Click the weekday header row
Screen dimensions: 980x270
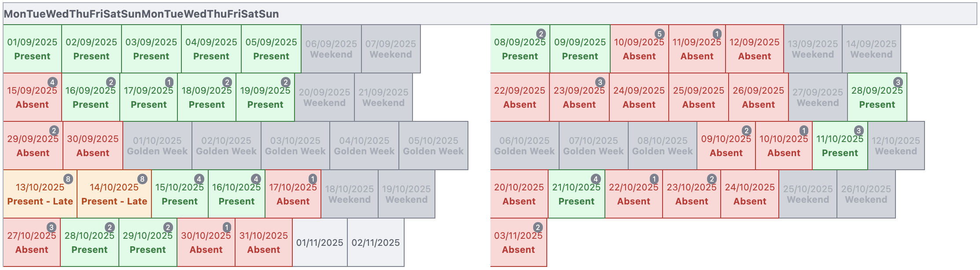click(490, 14)
